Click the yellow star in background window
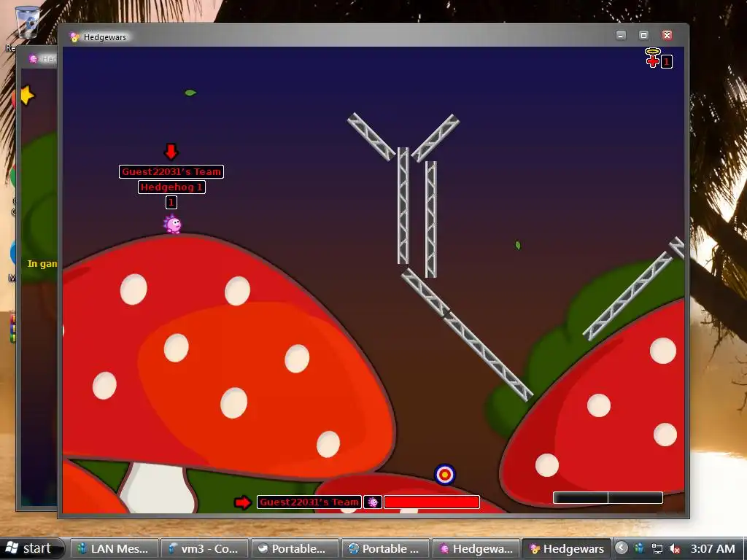The height and width of the screenshot is (560, 747). (x=27, y=96)
